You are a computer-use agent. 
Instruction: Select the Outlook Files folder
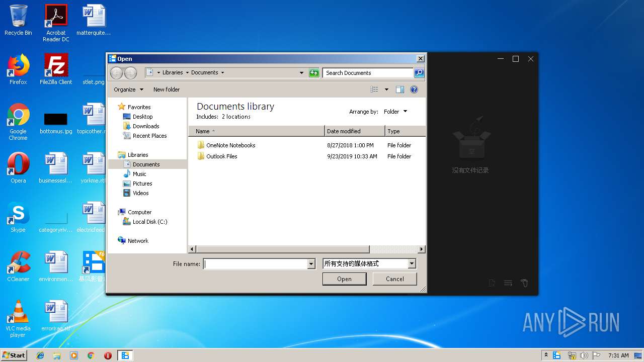coord(217,156)
